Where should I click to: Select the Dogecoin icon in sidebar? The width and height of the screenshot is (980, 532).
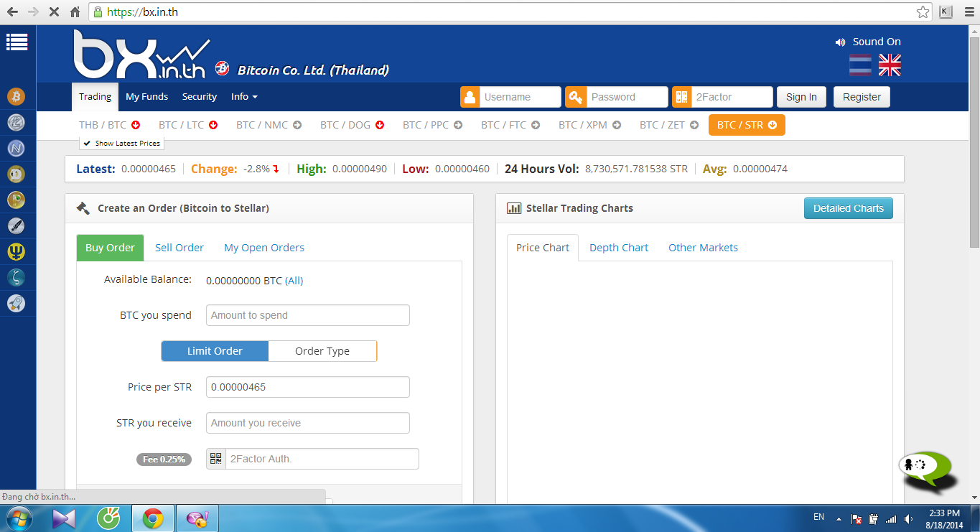coord(16,174)
